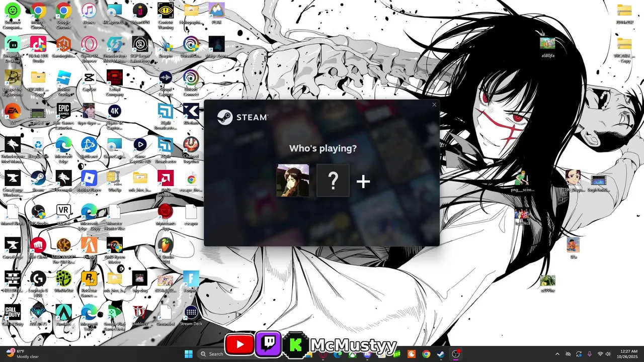Open Rockstar Games Launcher icon
The image size is (644, 362).
89,285
